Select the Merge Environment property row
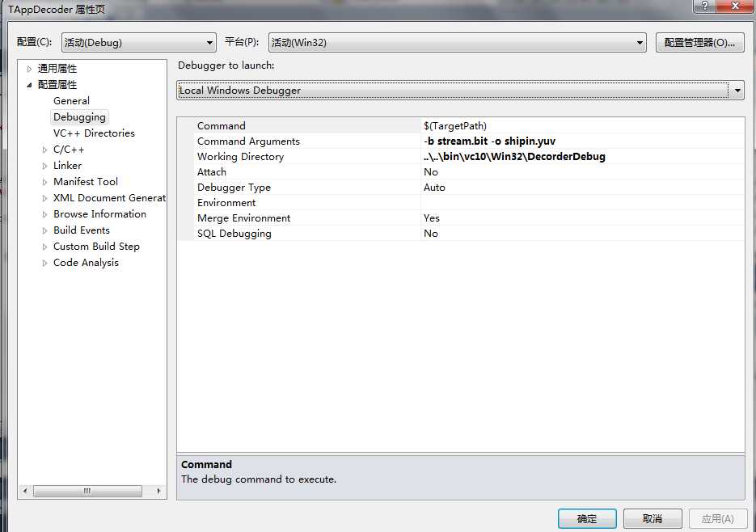 pyautogui.click(x=460, y=218)
